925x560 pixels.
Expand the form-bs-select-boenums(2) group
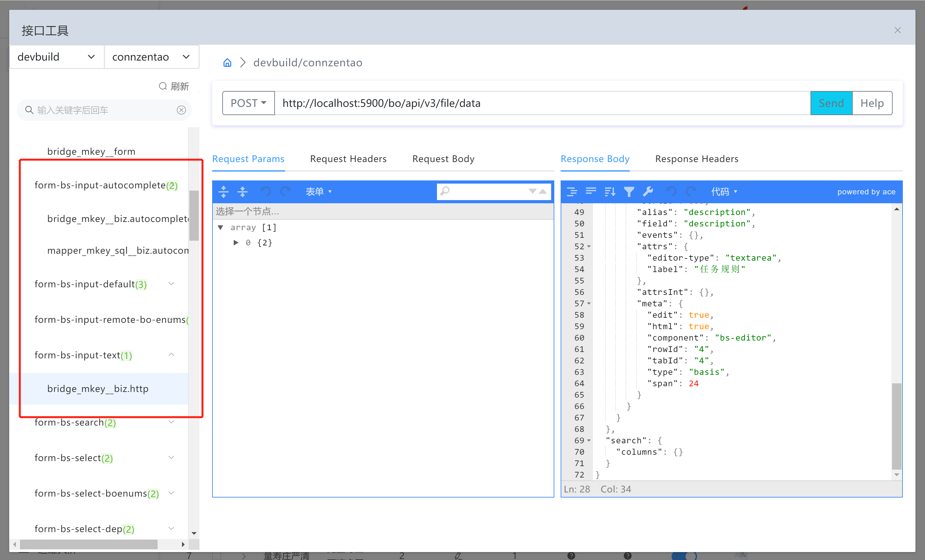tap(171, 493)
